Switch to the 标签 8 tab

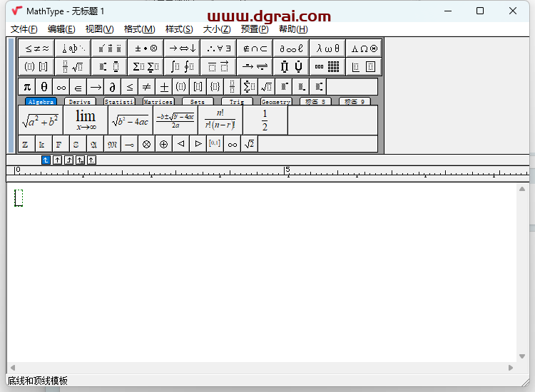315,102
